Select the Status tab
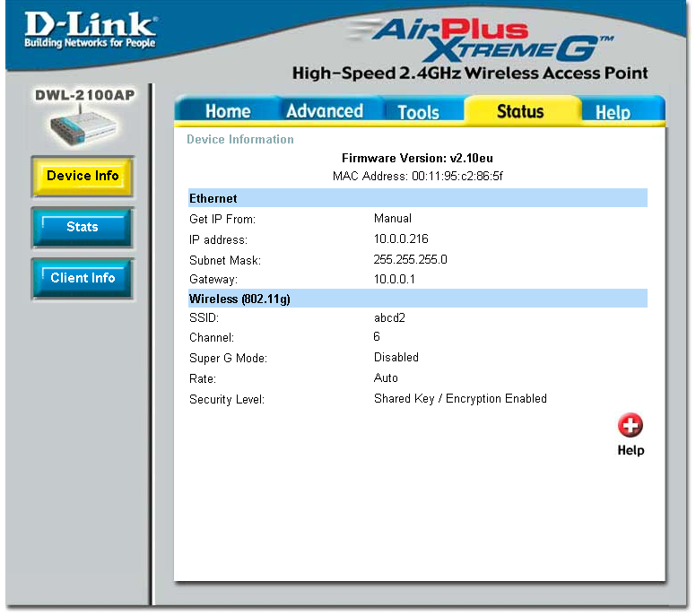The width and height of the screenshot is (696, 616). [520, 111]
